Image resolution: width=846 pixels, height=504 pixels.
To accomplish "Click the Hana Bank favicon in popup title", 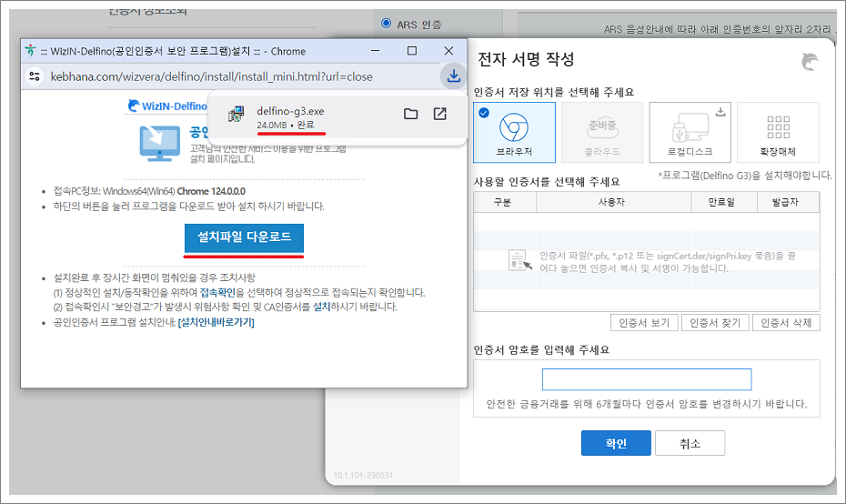I will pyautogui.click(x=30, y=51).
